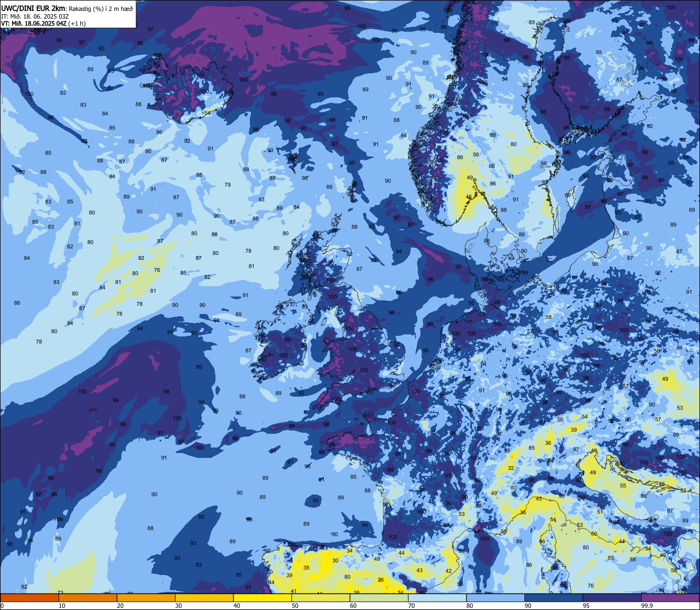700x610 pixels.
Task: Click the 80–90 light blue legend swatch
Action: click(x=495, y=598)
